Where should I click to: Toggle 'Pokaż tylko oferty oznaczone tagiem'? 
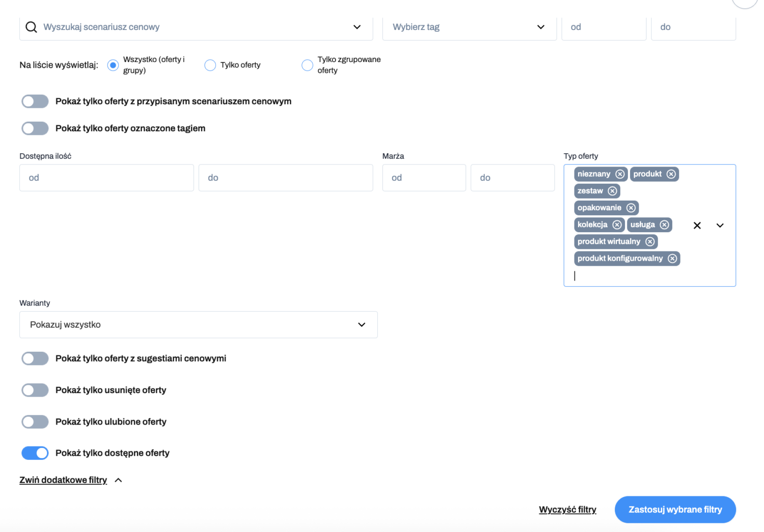pyautogui.click(x=35, y=128)
